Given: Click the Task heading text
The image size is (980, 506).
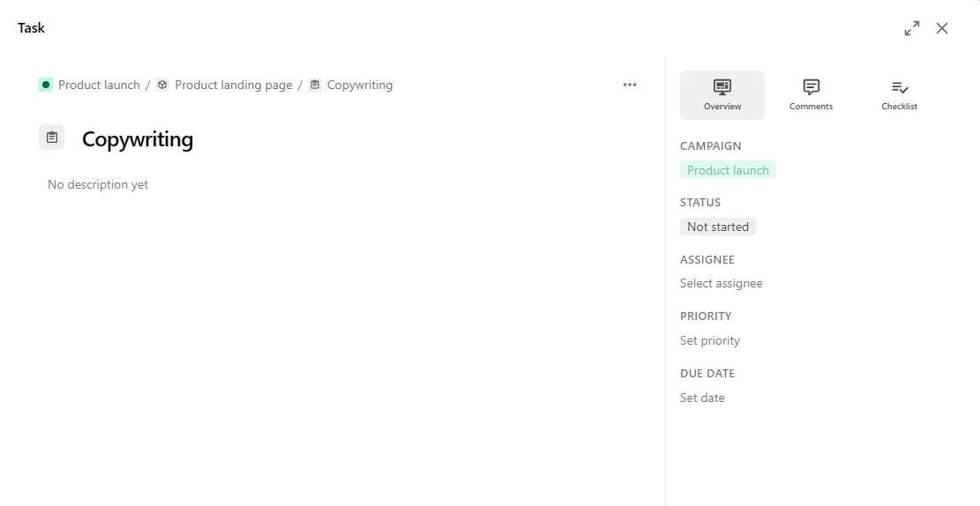Looking at the screenshot, I should click(x=31, y=28).
